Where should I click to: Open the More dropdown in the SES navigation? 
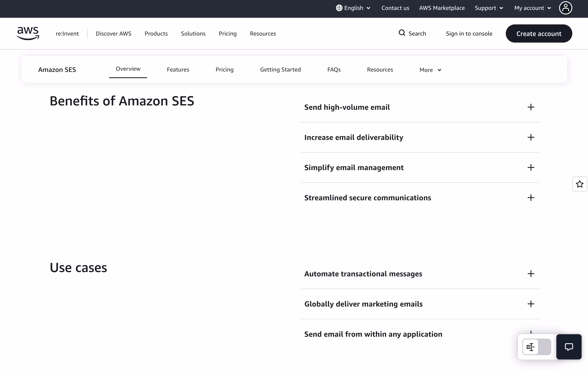point(430,70)
